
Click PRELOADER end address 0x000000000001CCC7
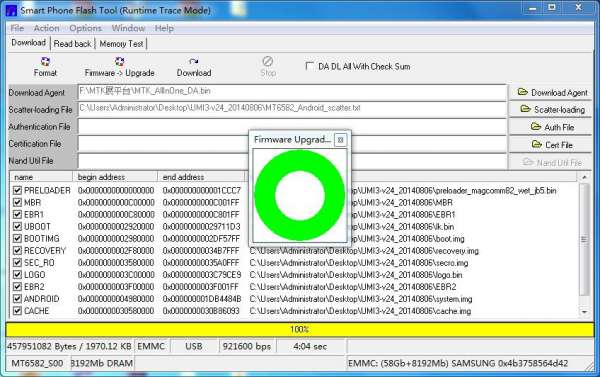(202, 191)
